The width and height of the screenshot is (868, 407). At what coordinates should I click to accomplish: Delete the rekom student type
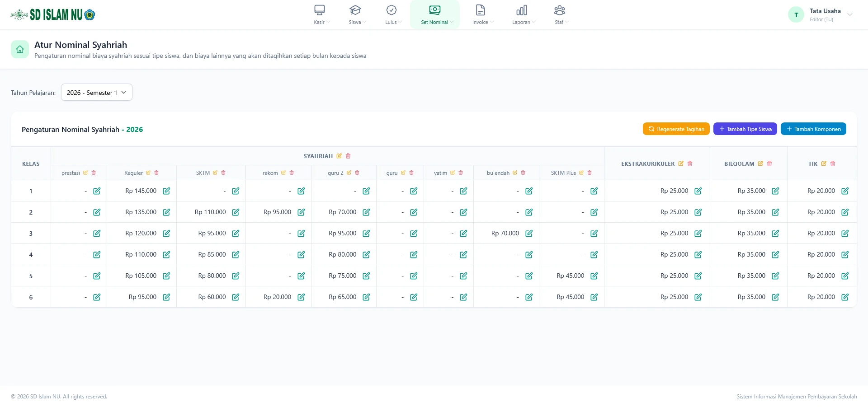tap(292, 173)
